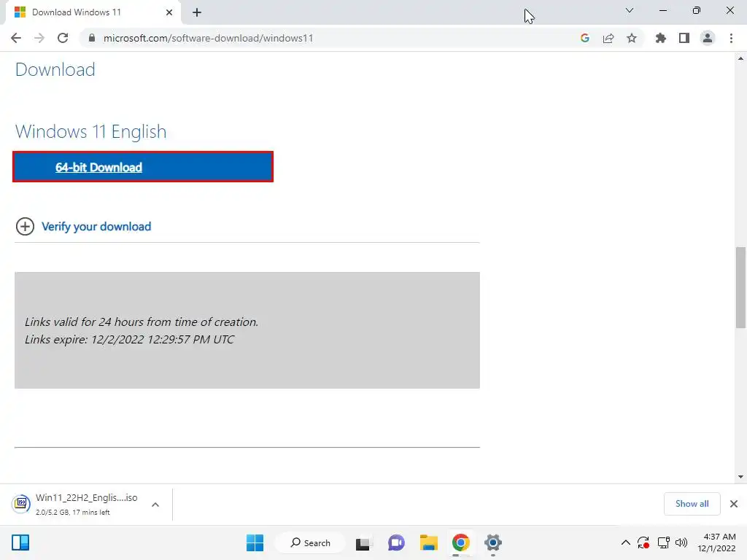Select the Download Windows 11 tab
Image resolution: width=747 pixels, height=560 pixels.
pos(93,12)
